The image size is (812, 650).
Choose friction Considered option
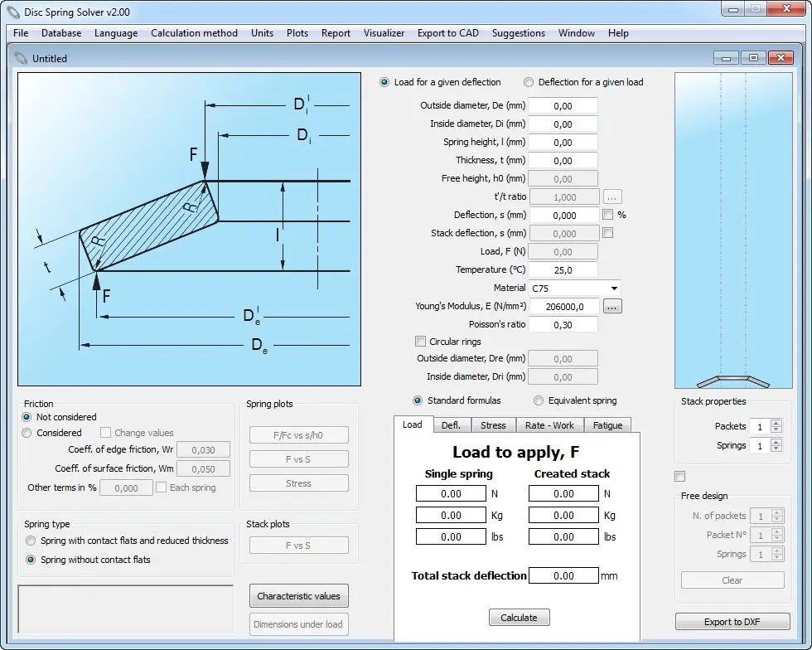27,433
